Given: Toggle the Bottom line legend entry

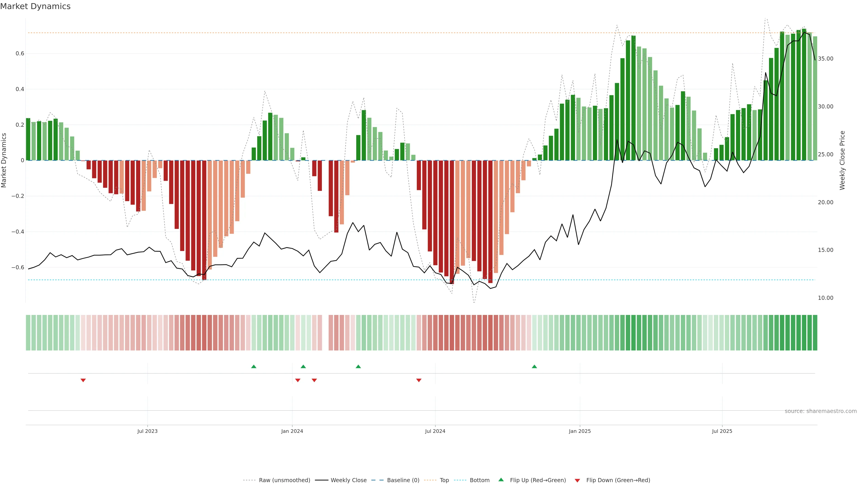Looking at the screenshot, I should (x=479, y=480).
